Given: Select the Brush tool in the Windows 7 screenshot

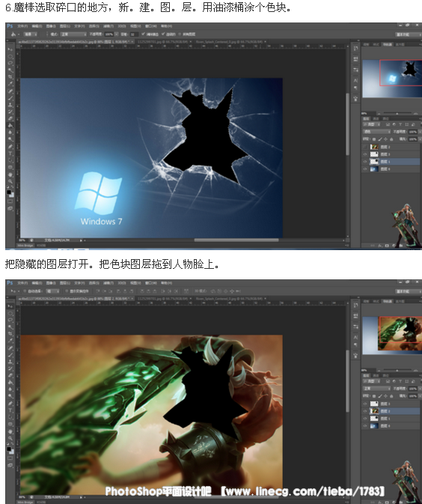Looking at the screenshot, I should 10,97.
